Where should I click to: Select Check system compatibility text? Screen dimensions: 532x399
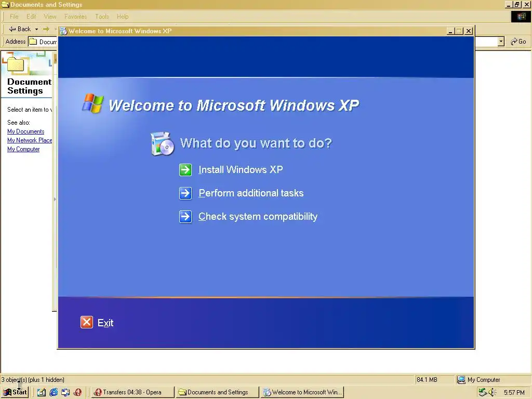(258, 217)
